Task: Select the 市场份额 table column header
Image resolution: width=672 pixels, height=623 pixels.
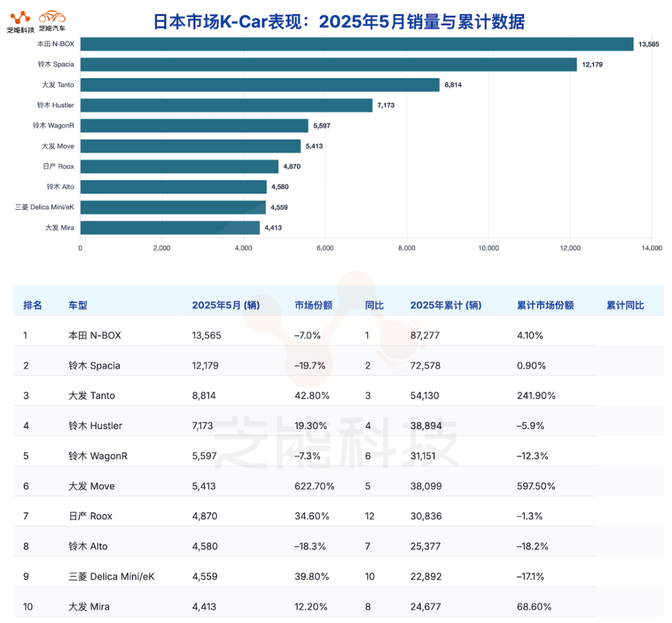Action: point(313,305)
